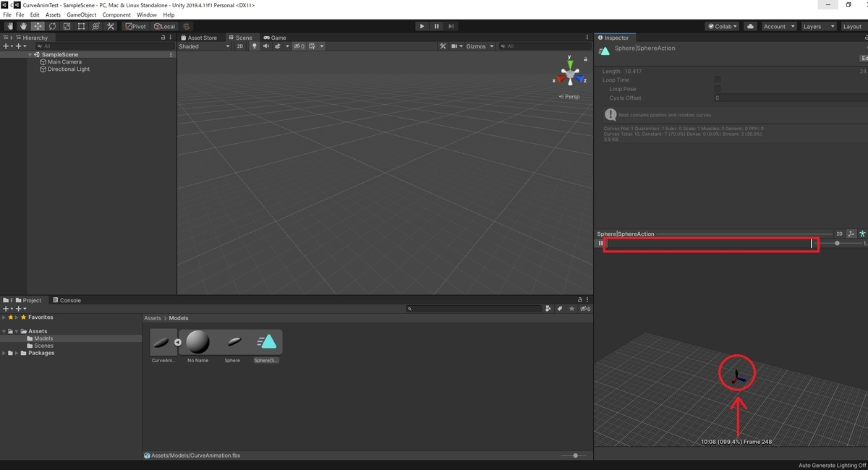Viewport: 868px width, 470px height.
Task: Enable the Loop Time checkbox
Action: pos(718,80)
